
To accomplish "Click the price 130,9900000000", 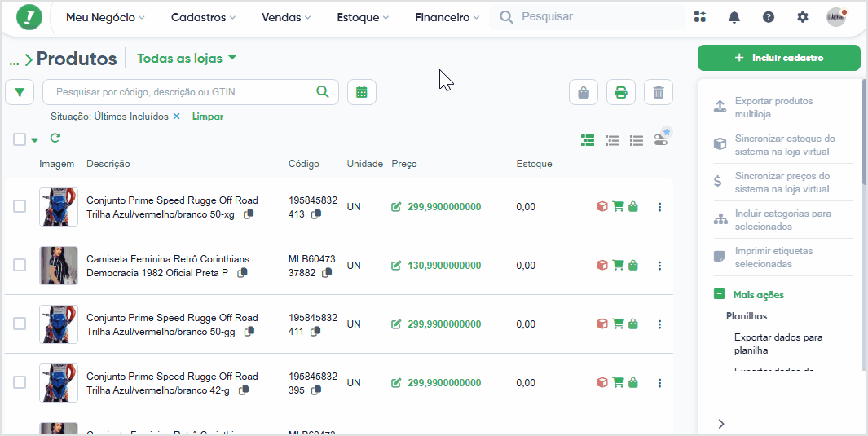I will click(x=444, y=266).
